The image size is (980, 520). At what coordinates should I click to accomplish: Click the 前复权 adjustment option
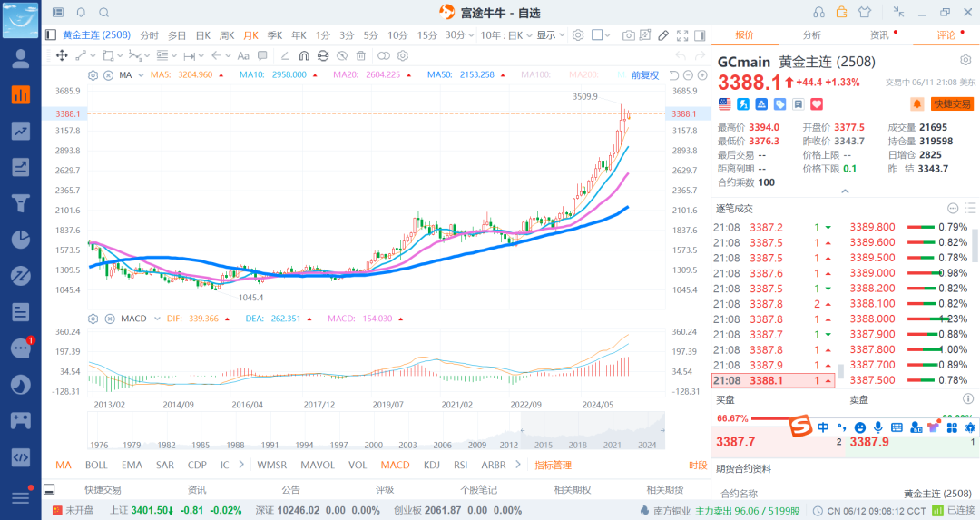645,75
